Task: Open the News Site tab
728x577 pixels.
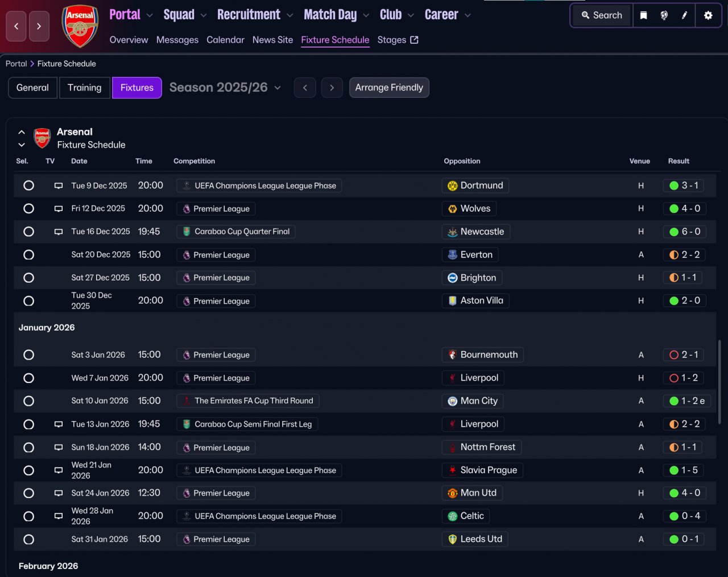Action: [x=273, y=40]
